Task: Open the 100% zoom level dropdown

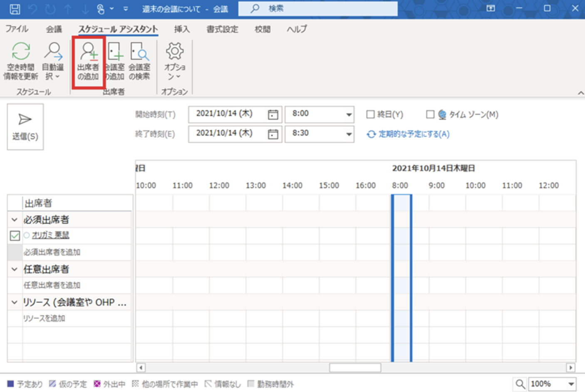Action: click(571, 384)
